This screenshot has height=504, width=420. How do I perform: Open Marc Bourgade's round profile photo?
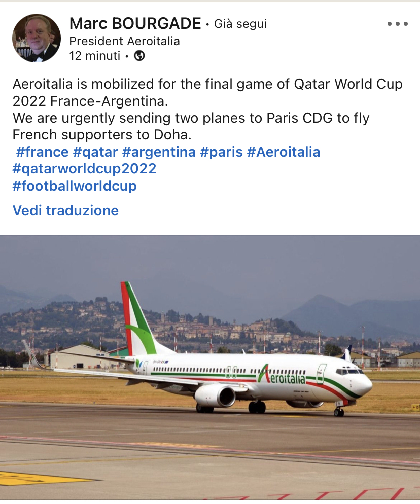coord(36,38)
